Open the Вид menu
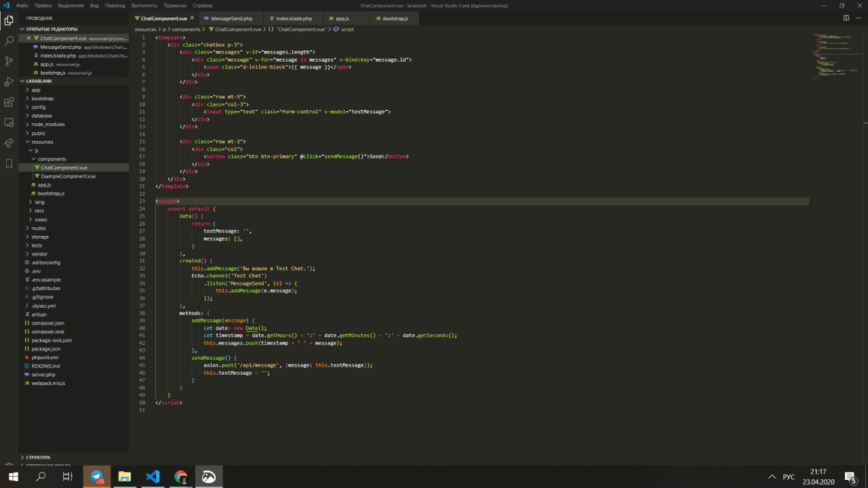 (94, 5)
